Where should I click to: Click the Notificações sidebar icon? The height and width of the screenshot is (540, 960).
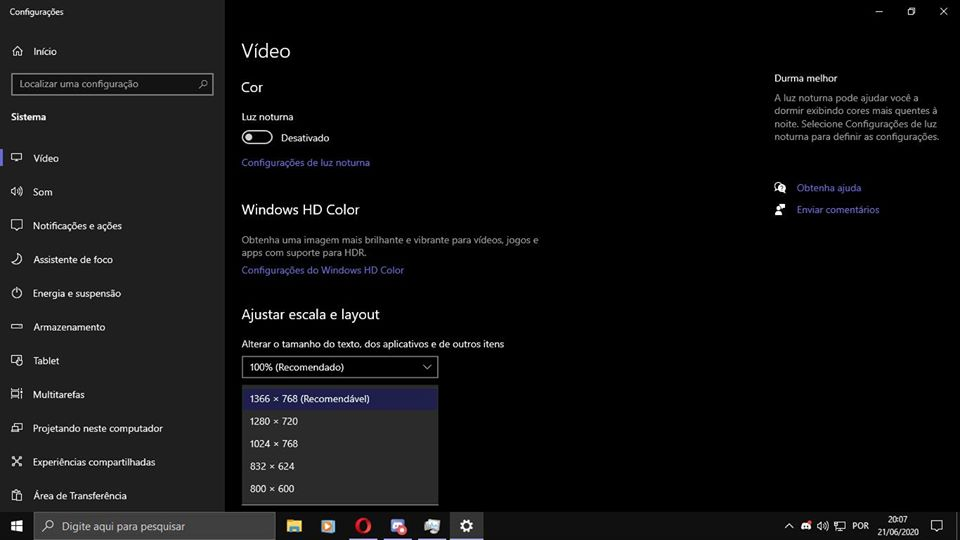click(x=17, y=225)
